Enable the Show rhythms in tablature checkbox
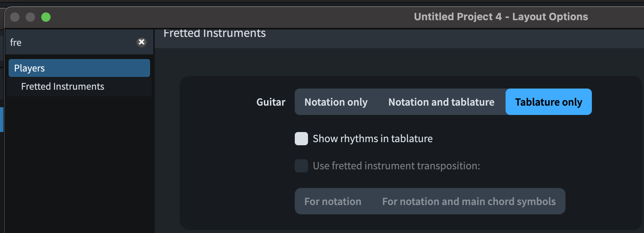 (x=301, y=139)
